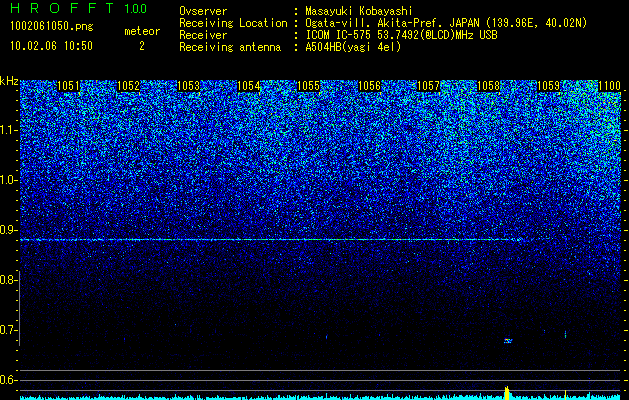The height and width of the screenshot is (400, 629).
Task: Click the 'Receiving antenna' label
Action: tap(230, 47)
